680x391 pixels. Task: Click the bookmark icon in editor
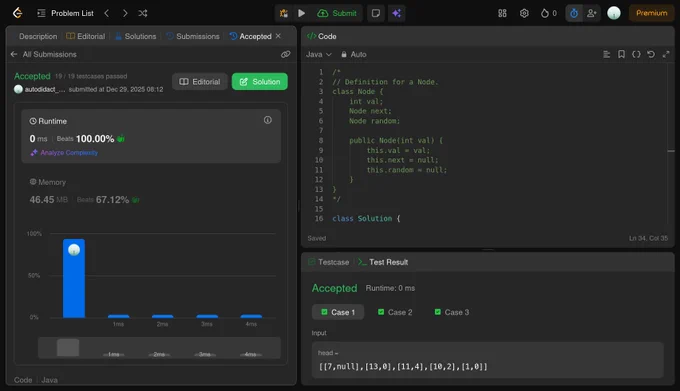pos(621,54)
